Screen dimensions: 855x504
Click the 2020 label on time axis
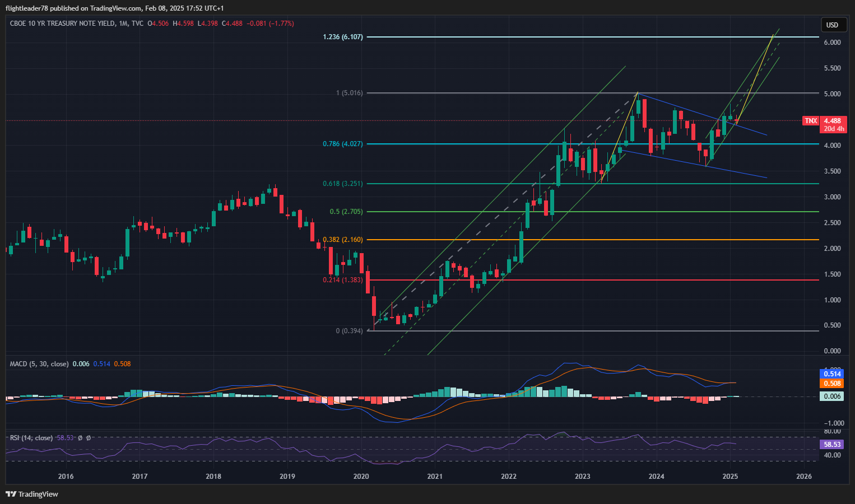tap(361, 477)
